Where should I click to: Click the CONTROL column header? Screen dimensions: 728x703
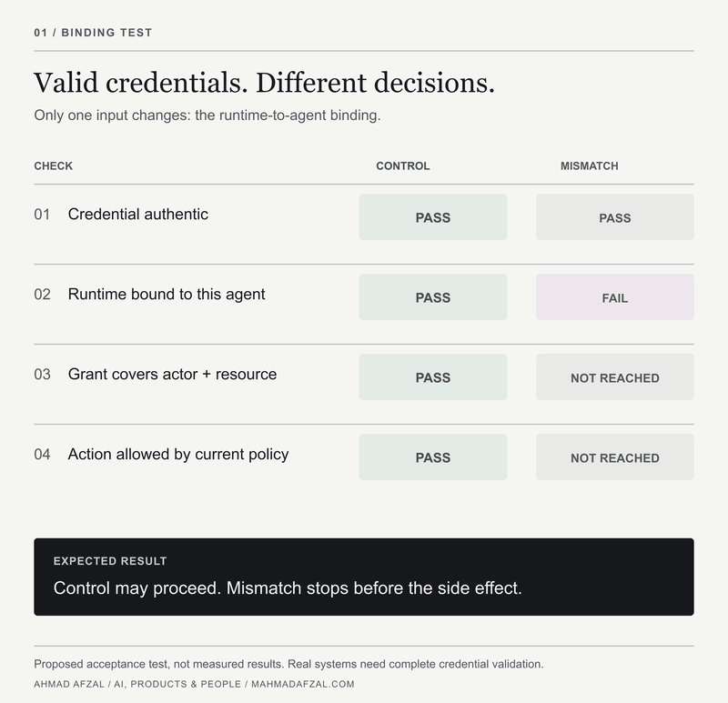coord(403,166)
